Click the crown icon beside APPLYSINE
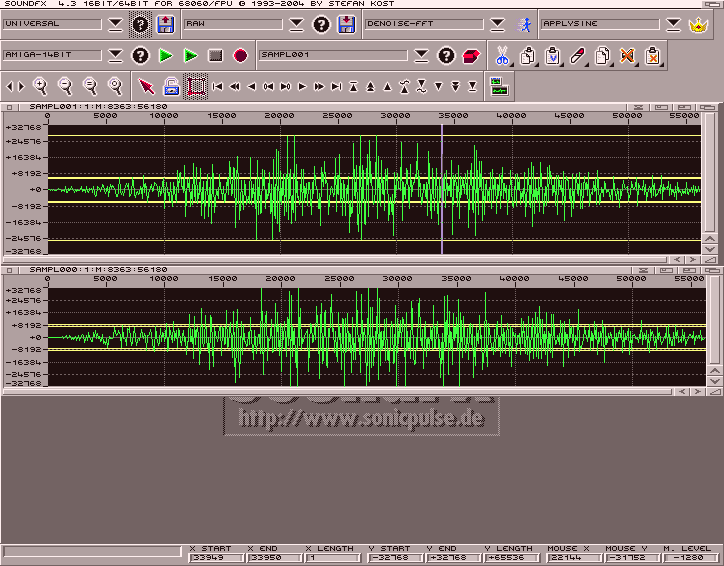Viewport: 724px width, 566px height. point(698,24)
